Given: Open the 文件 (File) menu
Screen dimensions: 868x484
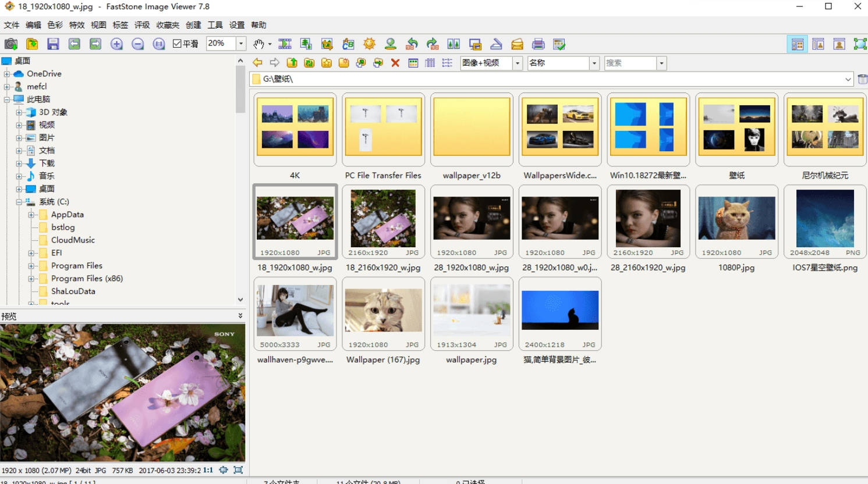Looking at the screenshot, I should click(12, 25).
